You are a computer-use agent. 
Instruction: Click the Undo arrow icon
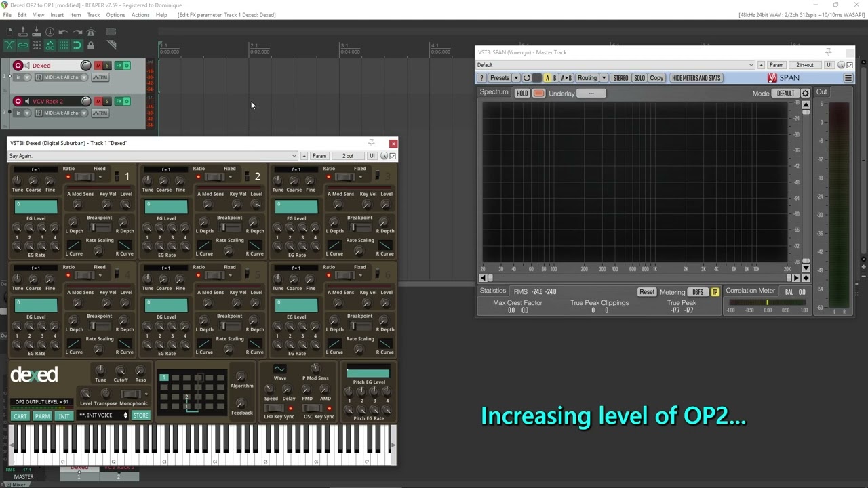click(x=63, y=32)
